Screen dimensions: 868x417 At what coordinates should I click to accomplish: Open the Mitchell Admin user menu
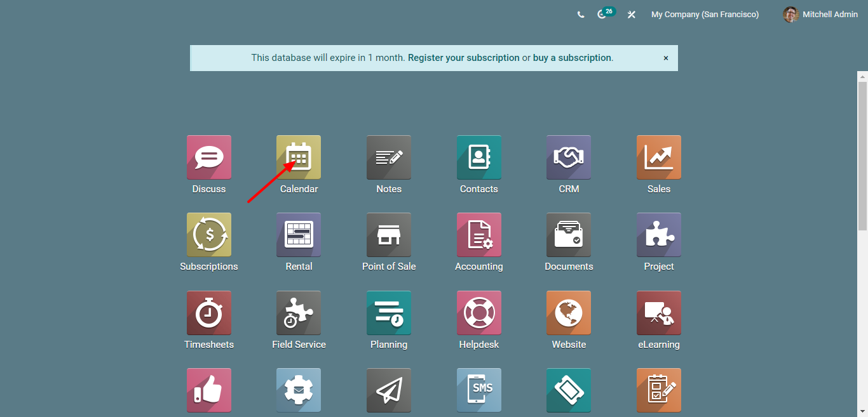point(820,15)
